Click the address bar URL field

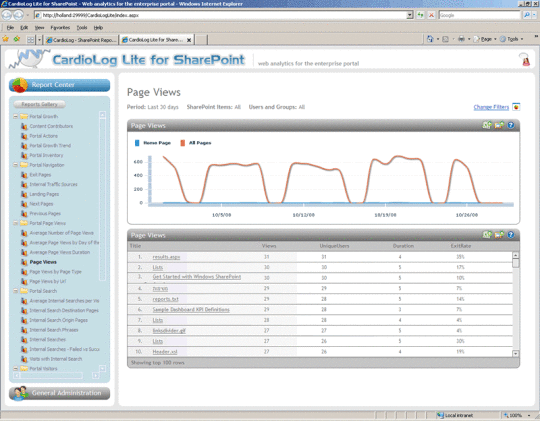pos(220,15)
